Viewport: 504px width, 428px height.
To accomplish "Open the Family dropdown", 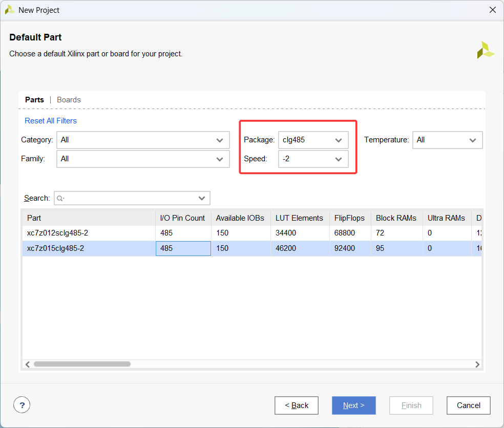I will point(143,159).
